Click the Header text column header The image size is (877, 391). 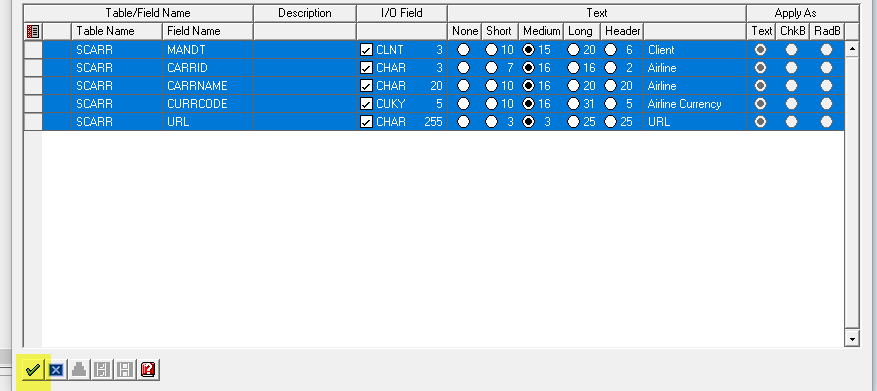622,31
